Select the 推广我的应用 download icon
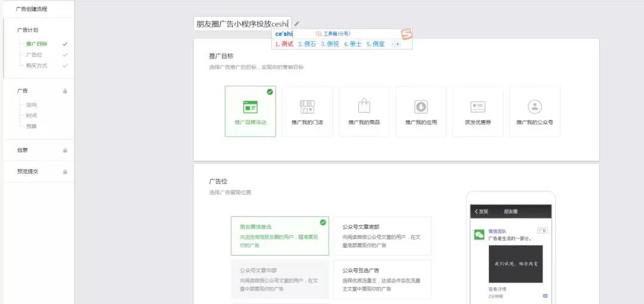Screen dimensions: 644x304 click(x=421, y=108)
